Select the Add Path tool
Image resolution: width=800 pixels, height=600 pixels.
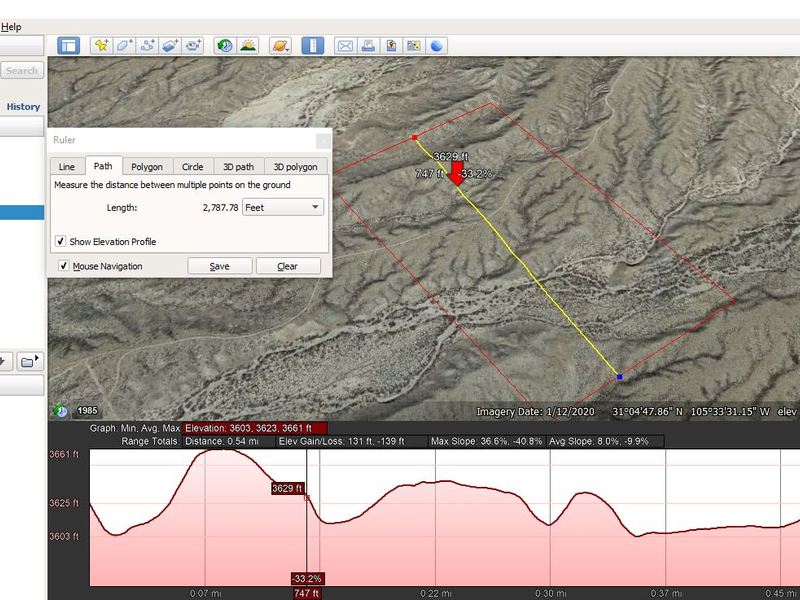(x=147, y=46)
